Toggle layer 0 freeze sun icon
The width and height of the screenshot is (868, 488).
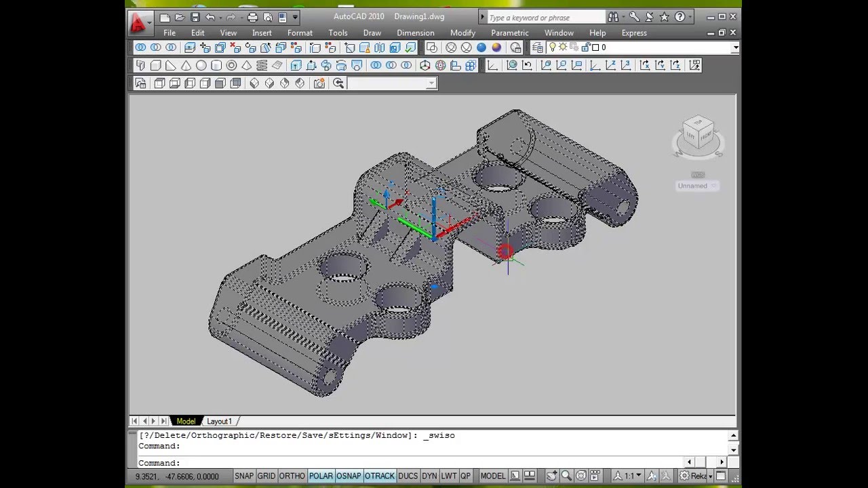562,47
